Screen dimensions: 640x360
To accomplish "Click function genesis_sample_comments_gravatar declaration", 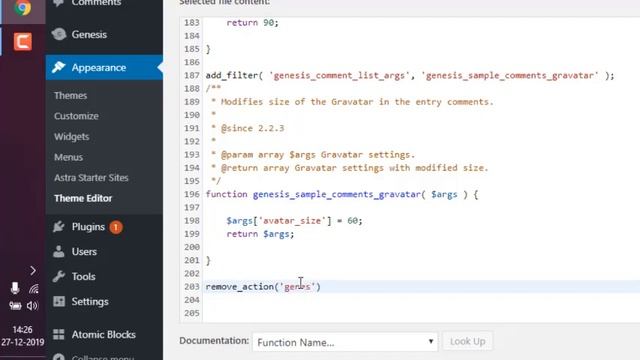I will (342, 194).
